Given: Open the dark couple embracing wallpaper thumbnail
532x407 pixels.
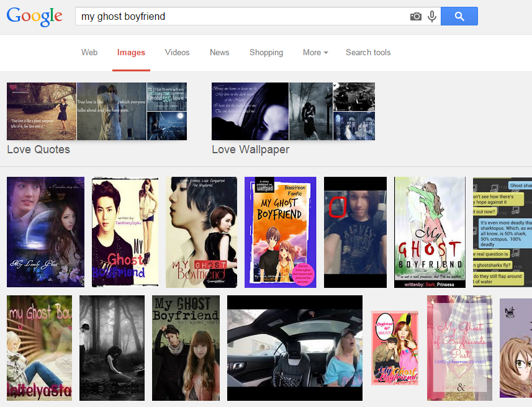Looking at the screenshot, I should (311, 111).
